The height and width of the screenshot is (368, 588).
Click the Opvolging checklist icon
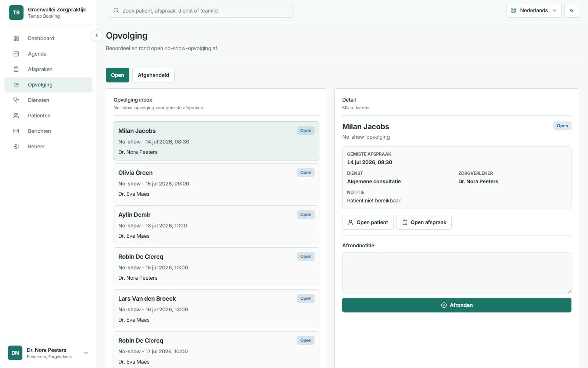pos(16,85)
